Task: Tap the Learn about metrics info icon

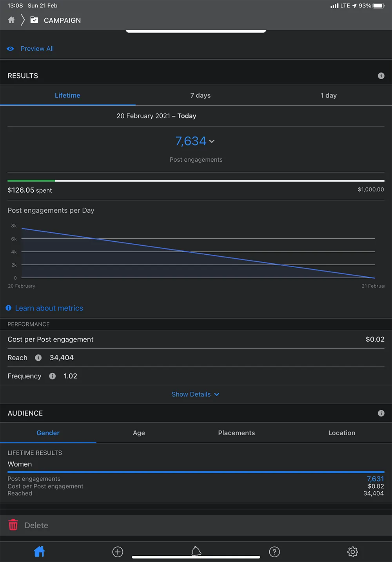Action: tap(9, 308)
